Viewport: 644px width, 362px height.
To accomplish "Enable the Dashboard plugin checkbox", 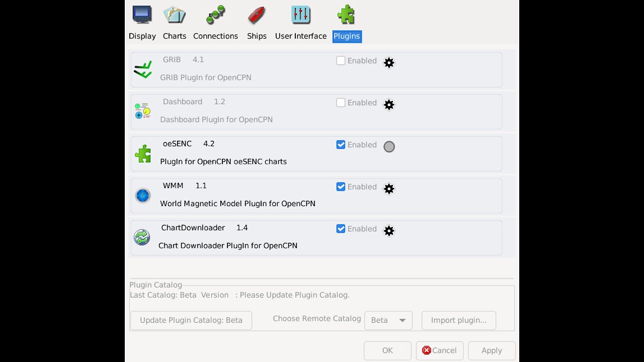I will (x=341, y=103).
